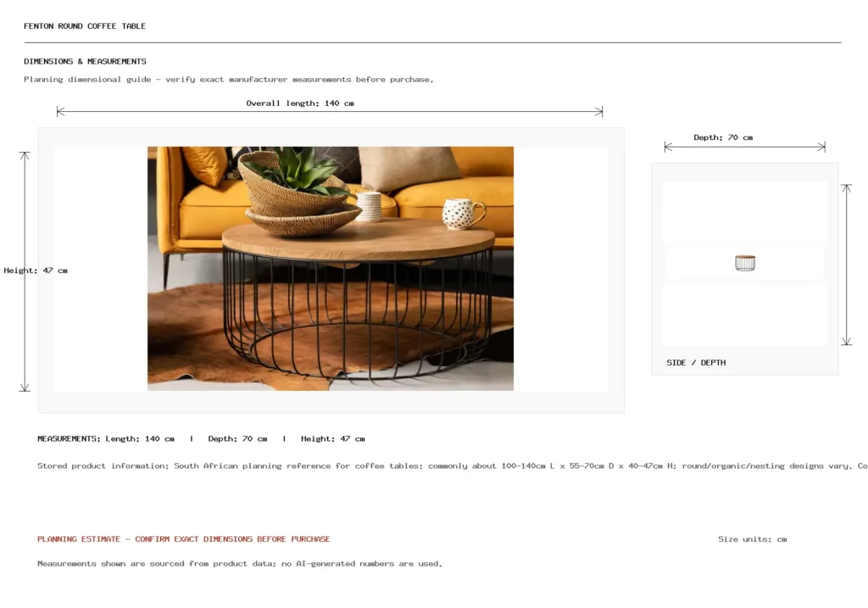Click "Height: 47 cm" in the measurements row
Viewport: 868px width, 608px height.
pos(332,438)
